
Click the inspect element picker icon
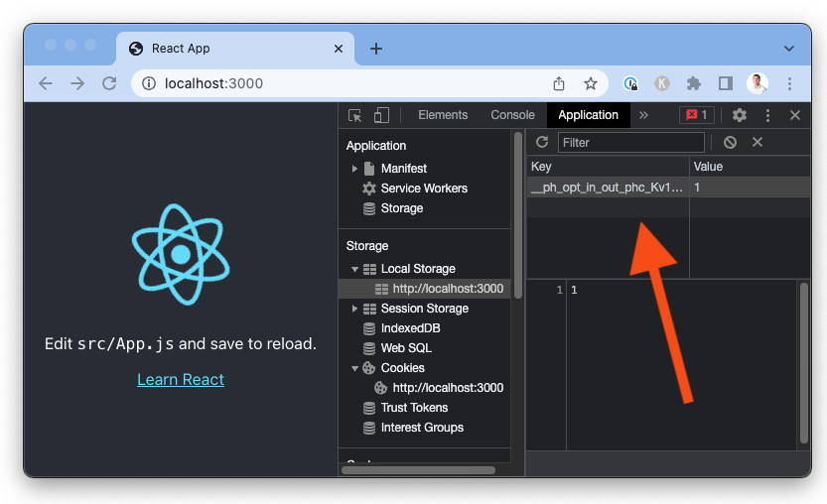click(x=355, y=115)
